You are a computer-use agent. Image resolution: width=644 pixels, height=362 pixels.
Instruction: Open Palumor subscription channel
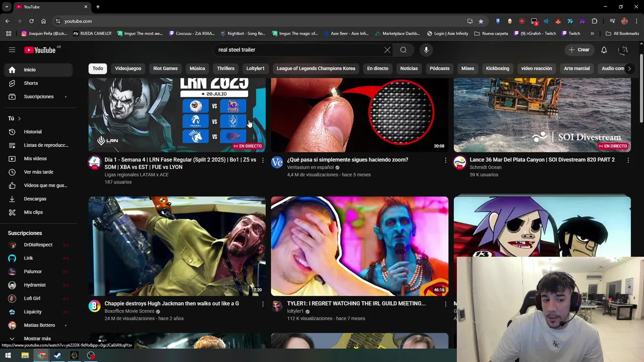click(x=38, y=271)
